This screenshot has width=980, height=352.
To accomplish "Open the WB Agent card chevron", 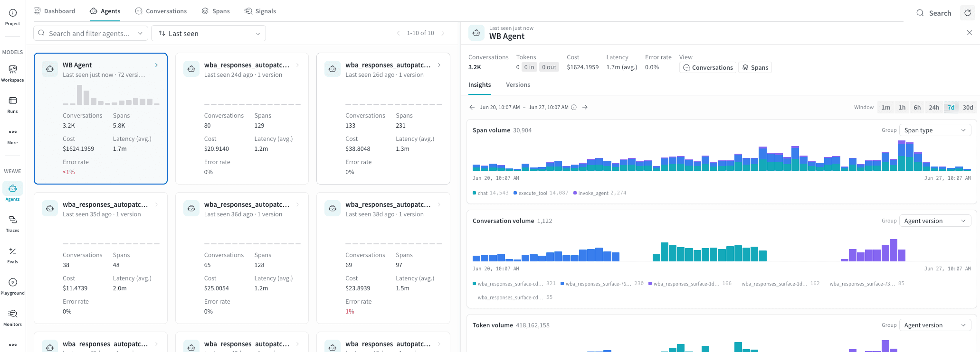I will pyautogui.click(x=156, y=65).
